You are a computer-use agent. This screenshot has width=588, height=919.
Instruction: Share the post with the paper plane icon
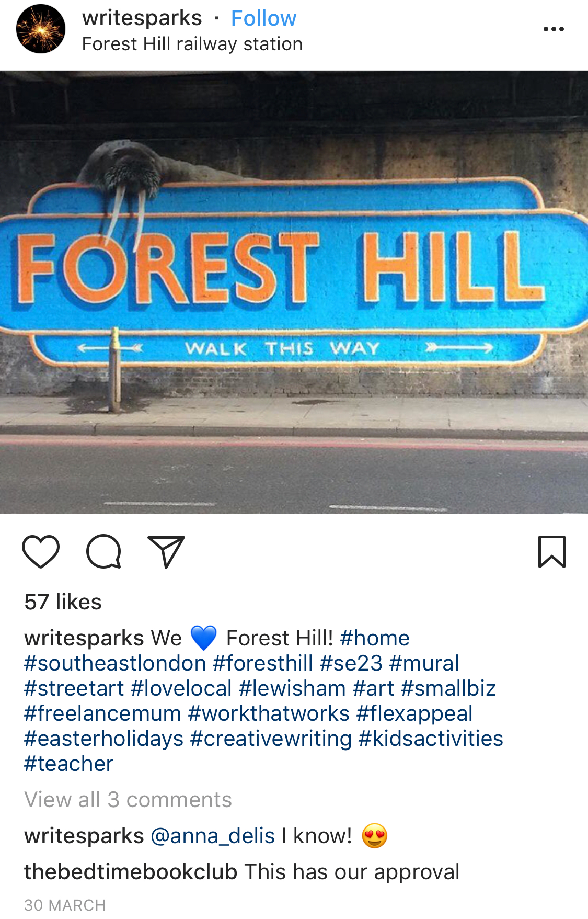166,552
